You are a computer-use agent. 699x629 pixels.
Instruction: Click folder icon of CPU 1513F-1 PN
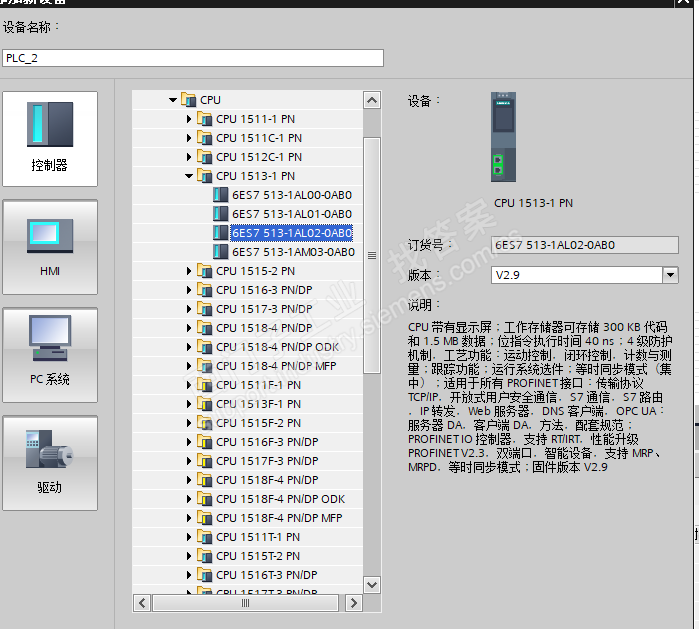pos(205,404)
